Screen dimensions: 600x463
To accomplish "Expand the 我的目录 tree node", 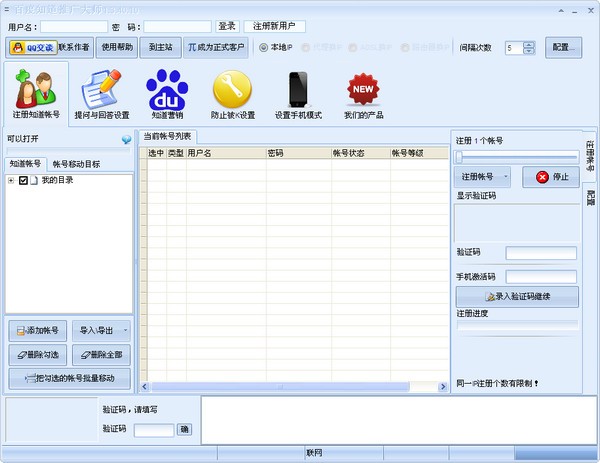I will [x=11, y=180].
